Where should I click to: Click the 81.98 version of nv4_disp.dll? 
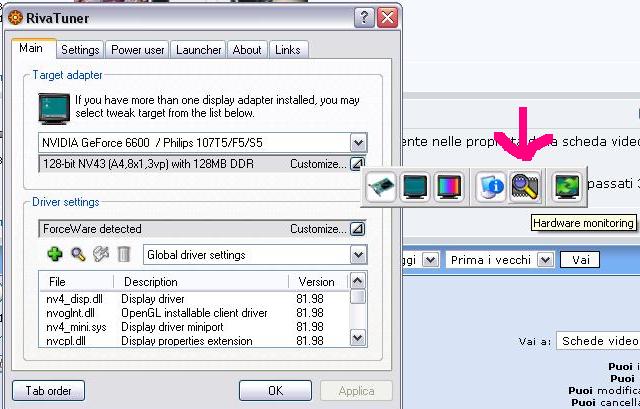tap(310, 299)
